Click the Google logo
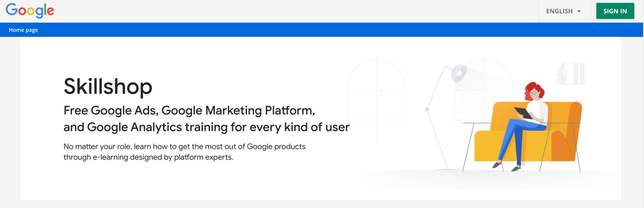Image resolution: width=644 pixels, height=208 pixels. [30, 10]
